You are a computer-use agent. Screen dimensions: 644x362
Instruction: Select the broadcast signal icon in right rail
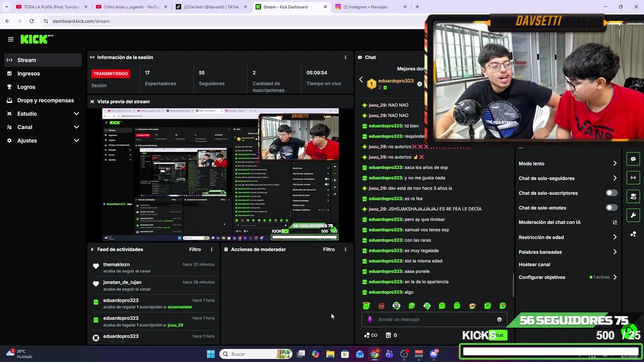[x=633, y=177]
